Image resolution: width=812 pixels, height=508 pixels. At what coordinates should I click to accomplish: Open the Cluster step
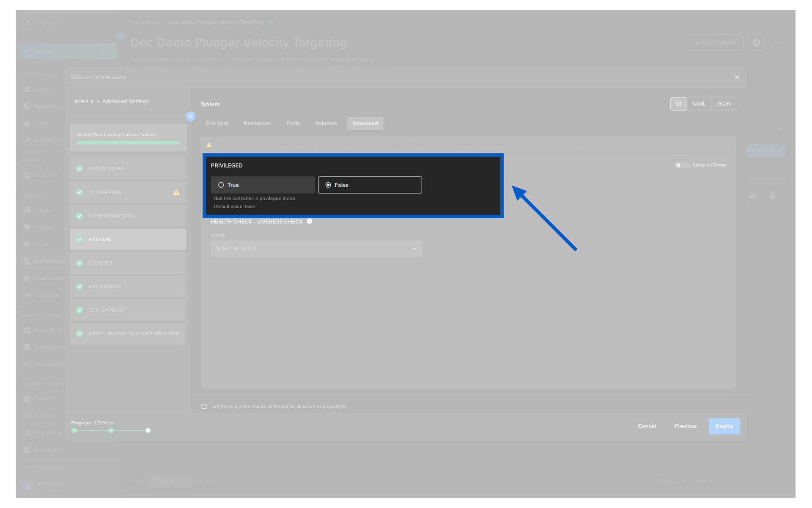tap(128, 263)
